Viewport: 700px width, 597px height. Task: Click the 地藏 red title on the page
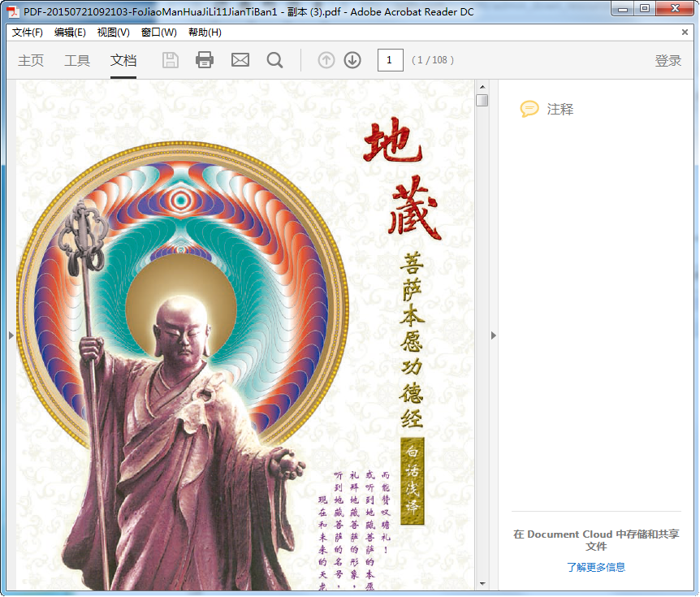click(x=402, y=179)
